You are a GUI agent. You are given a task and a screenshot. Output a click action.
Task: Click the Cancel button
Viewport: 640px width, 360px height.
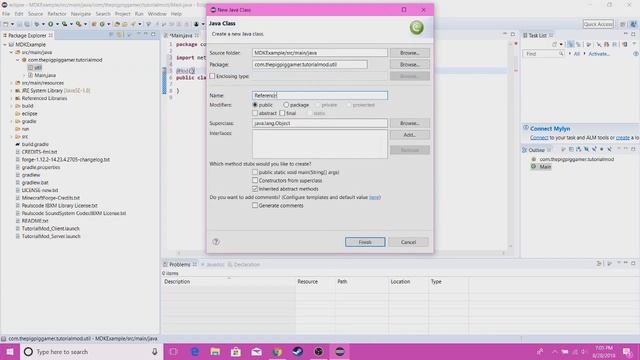pos(408,242)
